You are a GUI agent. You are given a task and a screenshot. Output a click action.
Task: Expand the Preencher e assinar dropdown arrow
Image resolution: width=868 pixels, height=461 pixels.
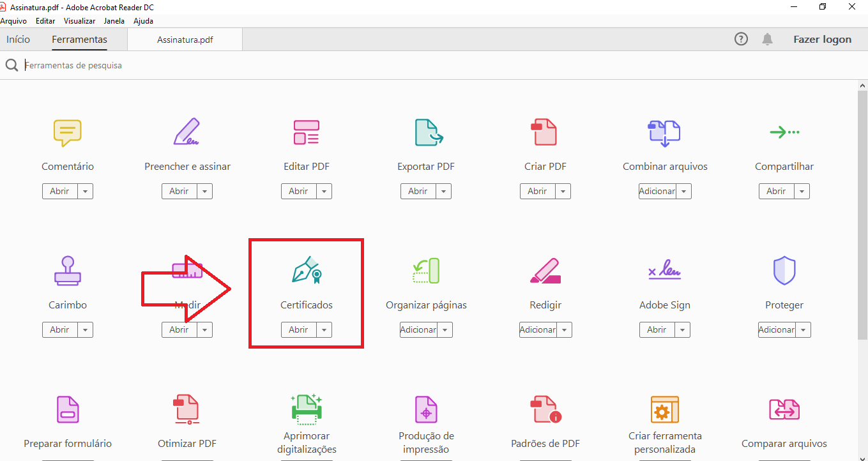point(205,191)
